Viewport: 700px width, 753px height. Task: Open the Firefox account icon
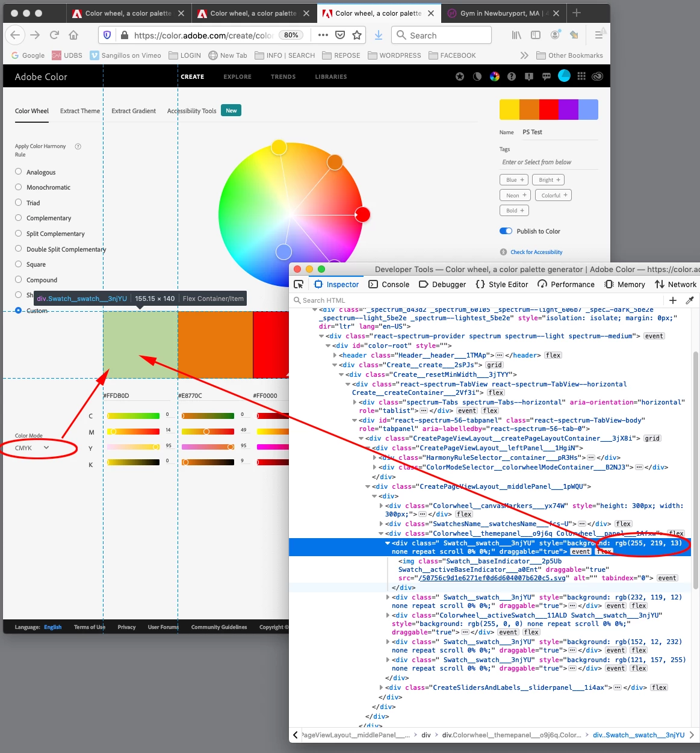click(555, 35)
